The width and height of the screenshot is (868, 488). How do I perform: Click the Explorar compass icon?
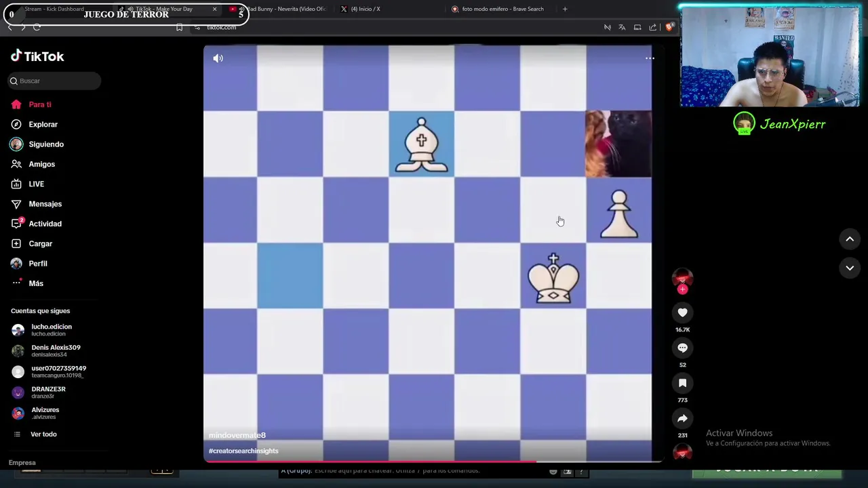point(16,124)
